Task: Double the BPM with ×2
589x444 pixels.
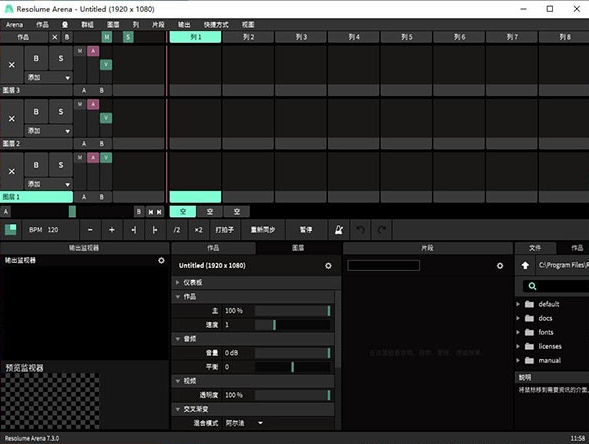Action: pos(198,230)
